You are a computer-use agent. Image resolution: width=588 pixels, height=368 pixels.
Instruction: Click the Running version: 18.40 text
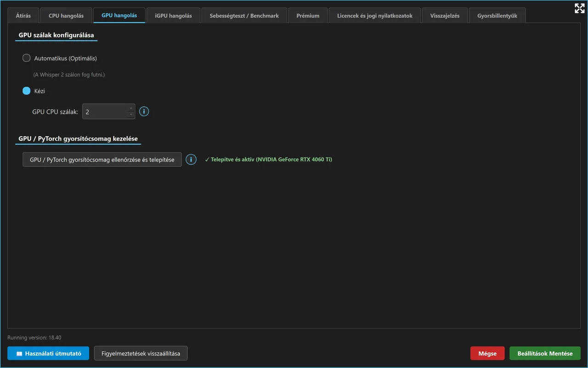[34, 338]
